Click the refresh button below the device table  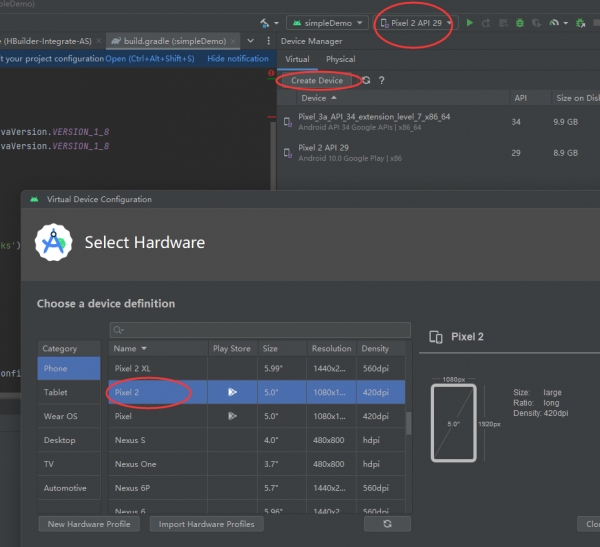(387, 524)
